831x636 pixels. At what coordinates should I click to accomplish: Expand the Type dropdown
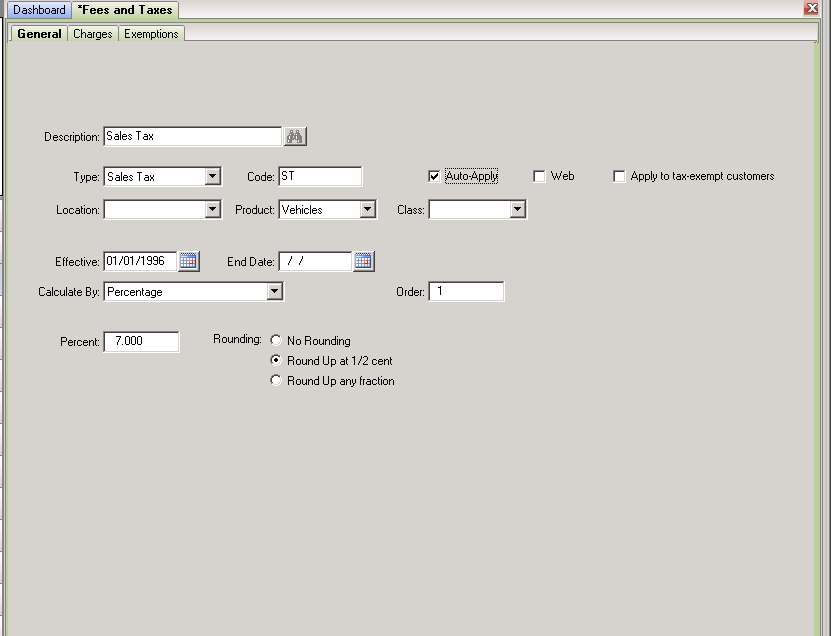click(x=213, y=176)
